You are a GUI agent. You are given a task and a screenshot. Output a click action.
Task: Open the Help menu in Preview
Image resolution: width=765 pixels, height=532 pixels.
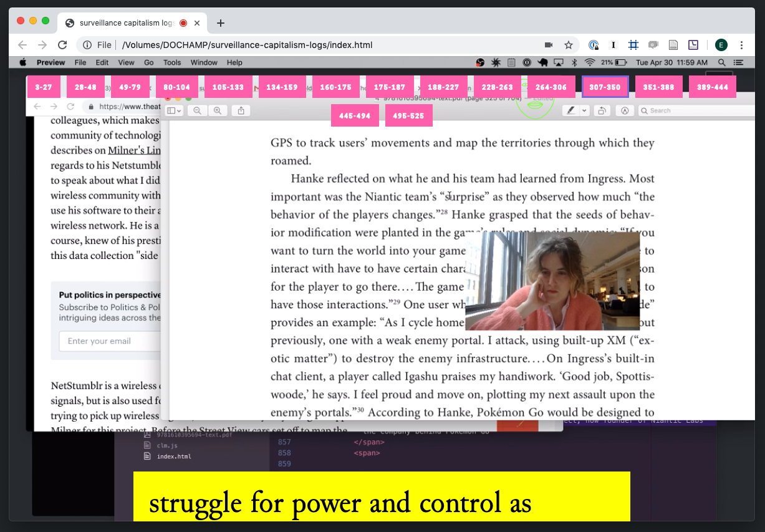tap(234, 62)
